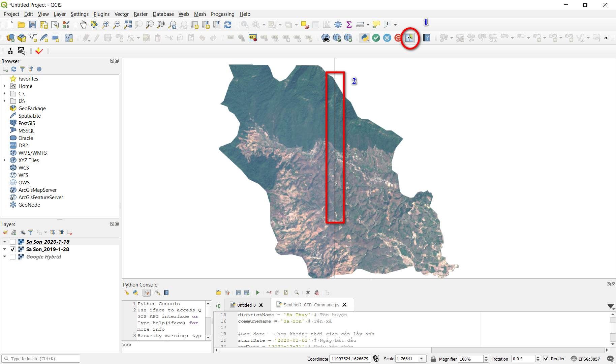The width and height of the screenshot is (616, 364).
Task: Expand the C:\ drive in Browser
Action: point(4,94)
